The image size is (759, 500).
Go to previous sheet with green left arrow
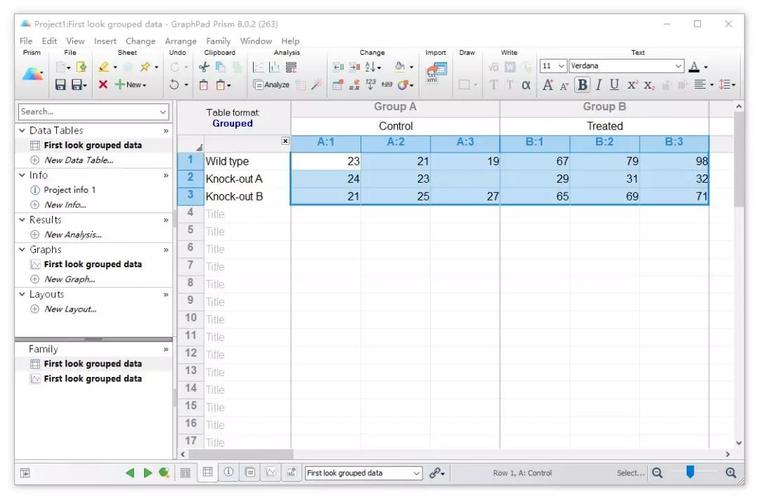pyautogui.click(x=130, y=473)
